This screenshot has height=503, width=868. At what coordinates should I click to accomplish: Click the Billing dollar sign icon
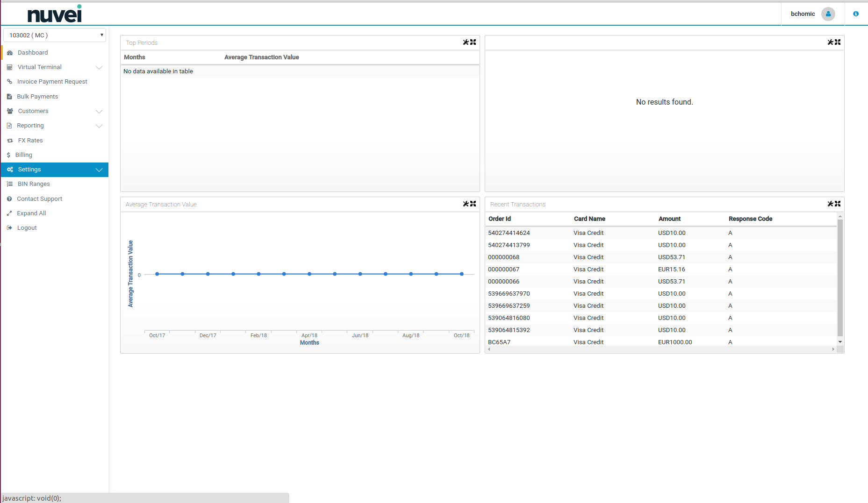point(8,155)
